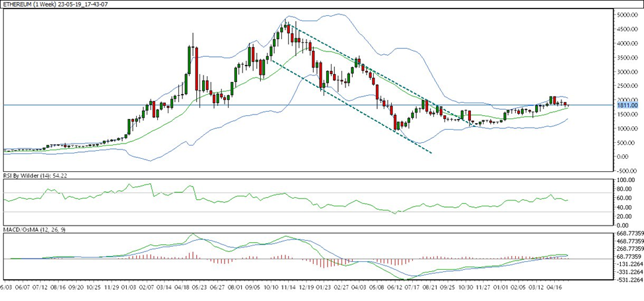Click the -331.2264 MACD scale label

click(x=630, y=272)
